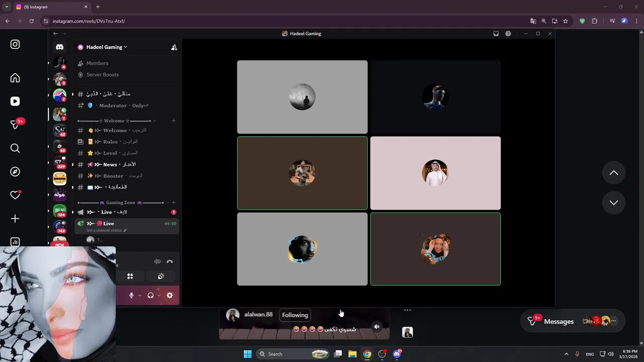Open a new Chrome tab

pos(98,7)
